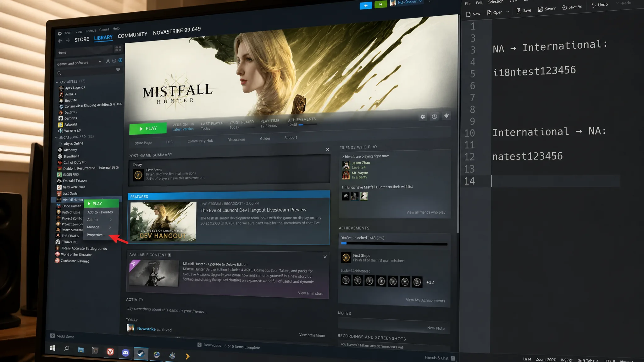Image resolution: width=644 pixels, height=362 pixels.
Task: Click the Save As button in the editor
Action: [572, 7]
